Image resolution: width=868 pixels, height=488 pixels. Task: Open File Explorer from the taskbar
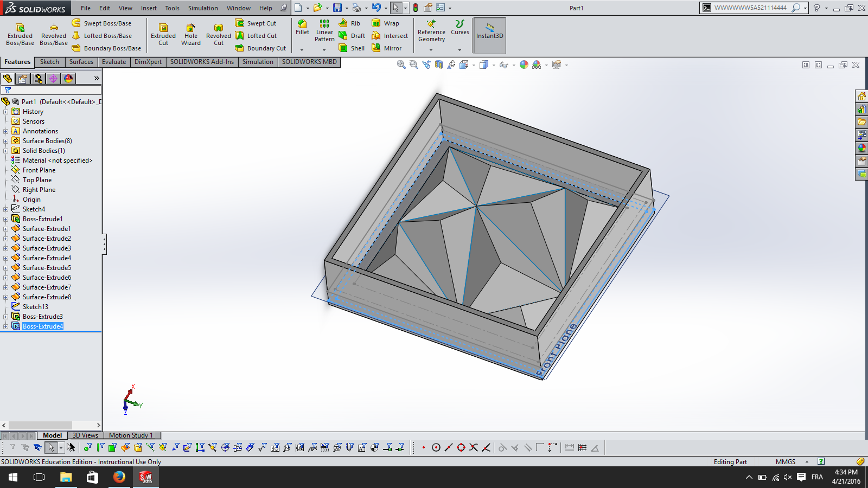(x=66, y=477)
